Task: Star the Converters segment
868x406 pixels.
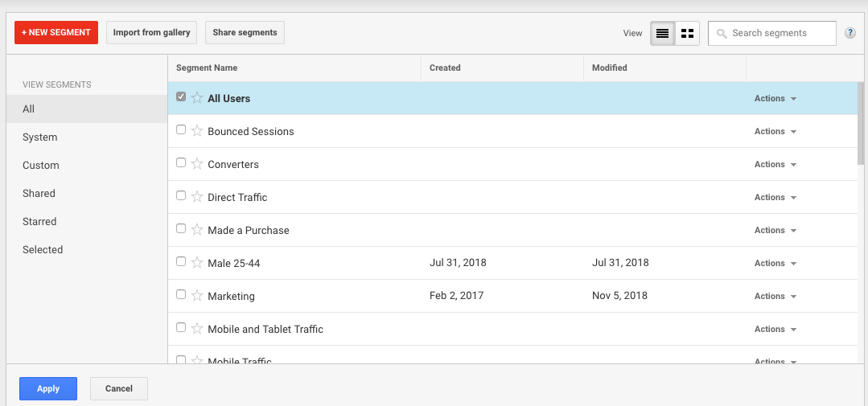Action: 197,164
